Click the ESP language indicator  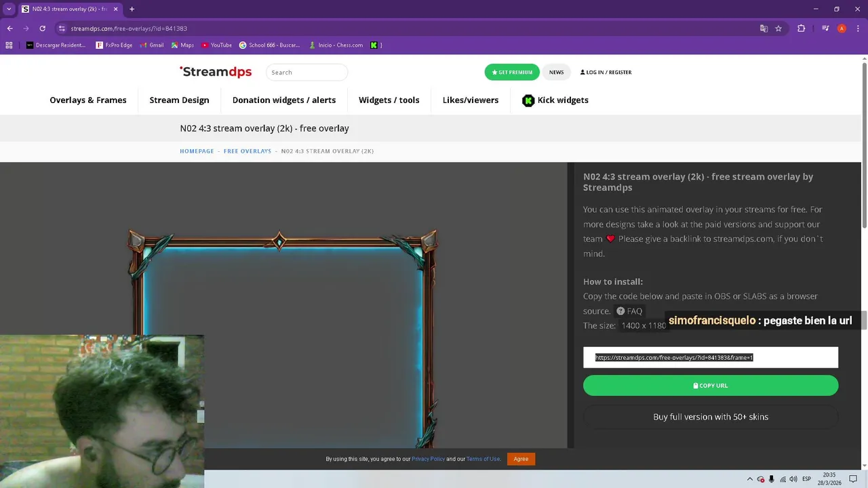click(806, 479)
